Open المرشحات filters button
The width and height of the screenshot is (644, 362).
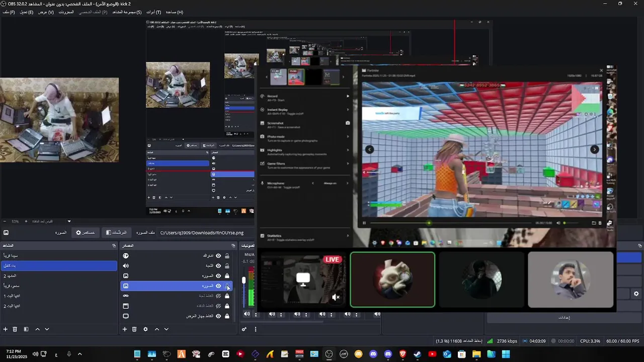click(116, 233)
